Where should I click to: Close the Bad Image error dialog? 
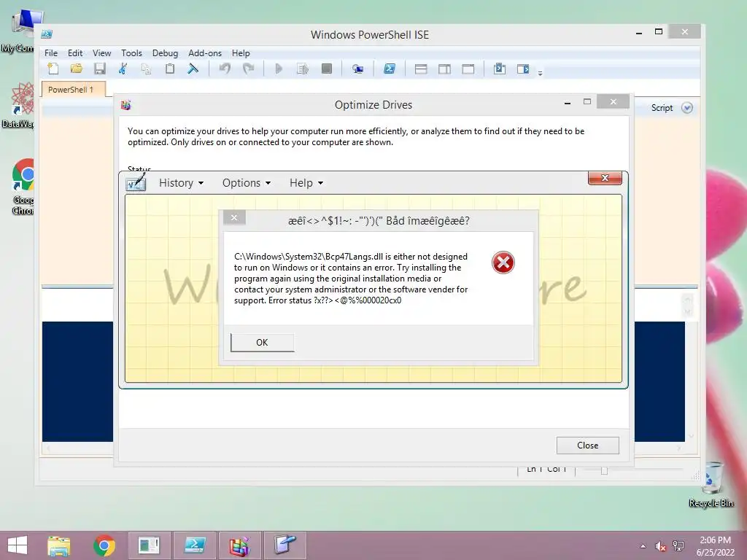[x=234, y=217]
